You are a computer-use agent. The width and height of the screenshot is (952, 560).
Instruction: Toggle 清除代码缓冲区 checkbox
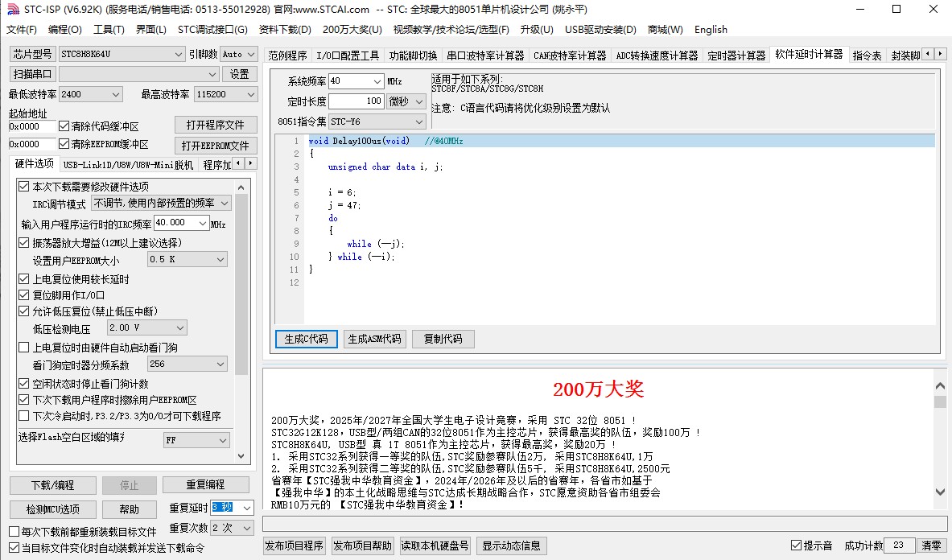[64, 126]
